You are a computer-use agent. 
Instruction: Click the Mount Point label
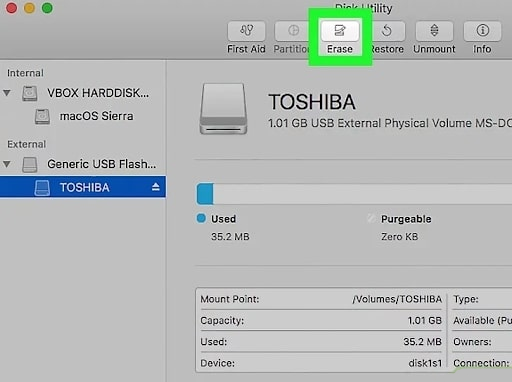coord(230,299)
